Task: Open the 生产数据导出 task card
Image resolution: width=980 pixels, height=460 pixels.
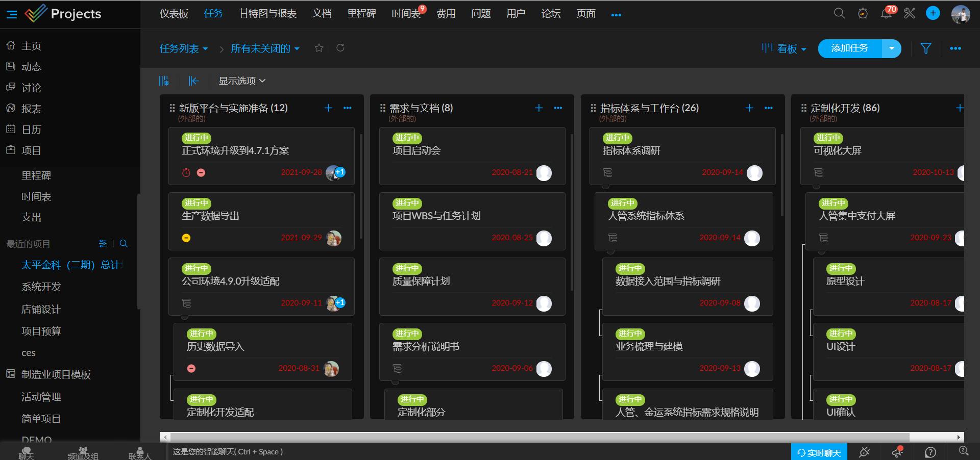Action: pyautogui.click(x=261, y=221)
